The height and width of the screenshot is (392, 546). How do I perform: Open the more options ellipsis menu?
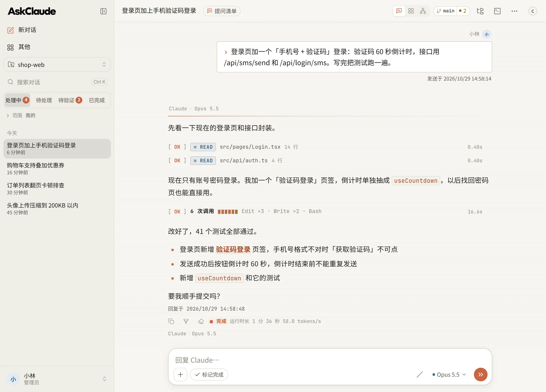514,11
